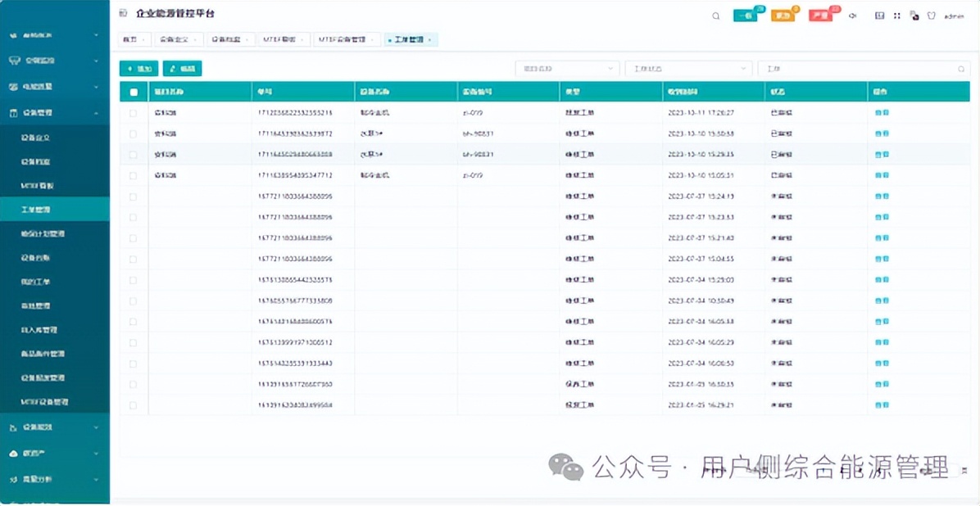Select MTBF设备管理 in the sidebar
This screenshot has height=506, width=980.
54,402
